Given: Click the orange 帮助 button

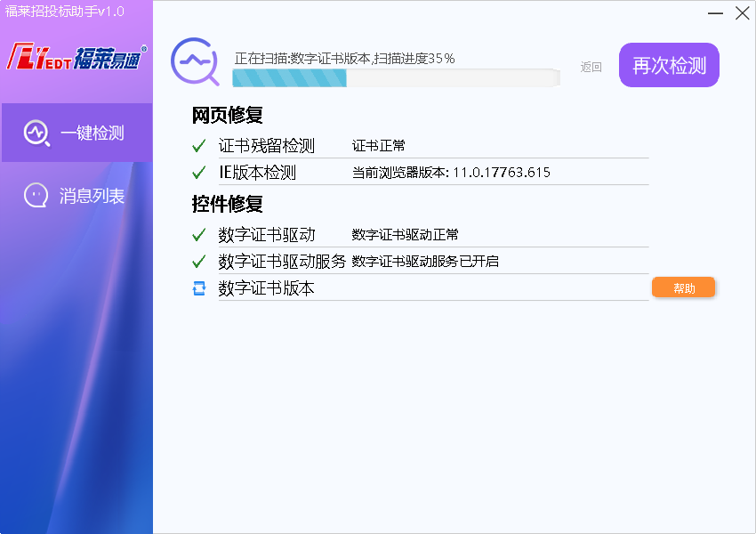Looking at the screenshot, I should pos(683,287).
